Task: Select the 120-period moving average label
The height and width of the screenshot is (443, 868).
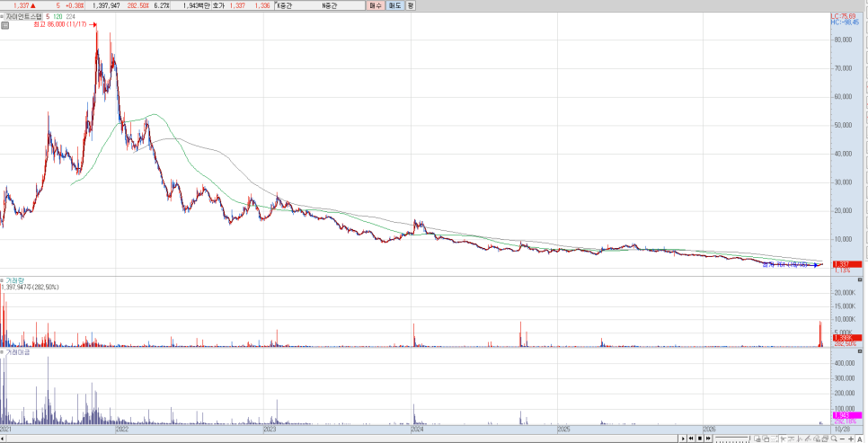Action: 58,16
